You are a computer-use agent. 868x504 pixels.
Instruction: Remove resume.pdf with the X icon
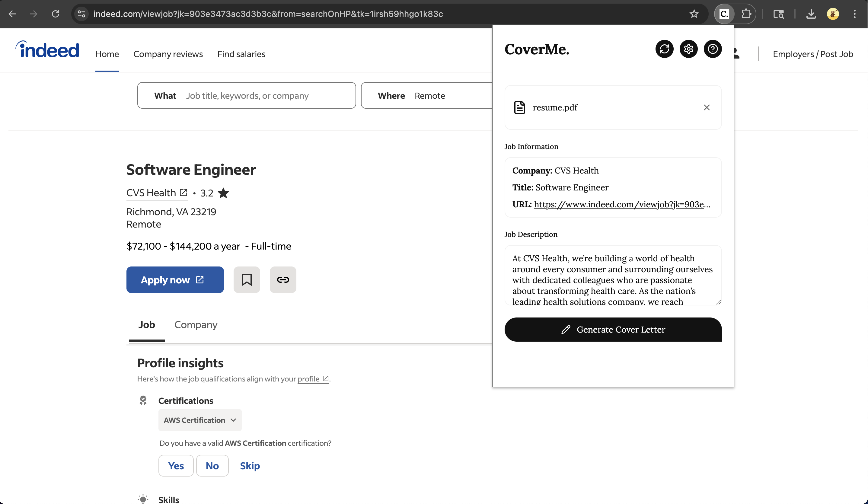707,107
